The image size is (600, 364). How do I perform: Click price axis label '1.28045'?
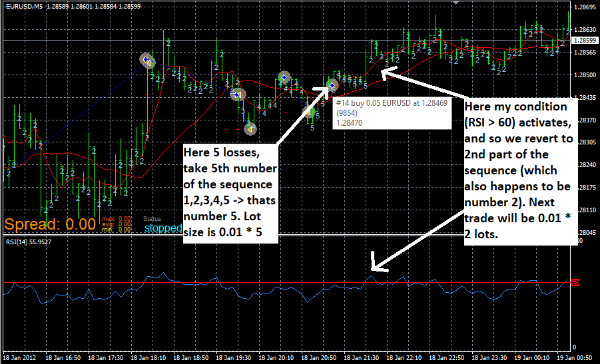click(x=586, y=232)
